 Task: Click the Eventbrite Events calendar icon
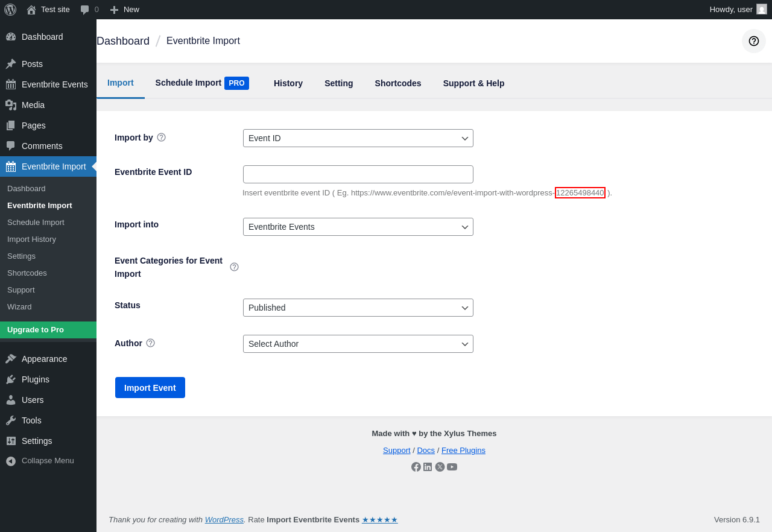pyautogui.click(x=11, y=84)
